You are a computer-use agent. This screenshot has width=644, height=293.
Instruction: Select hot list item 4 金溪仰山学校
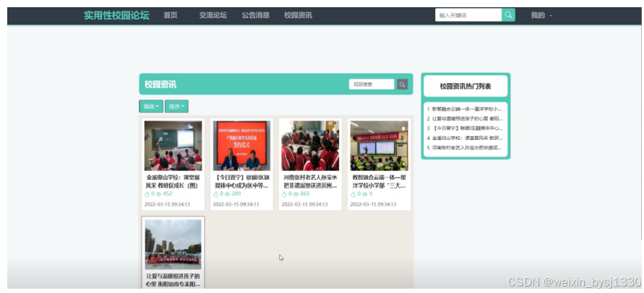coord(465,138)
